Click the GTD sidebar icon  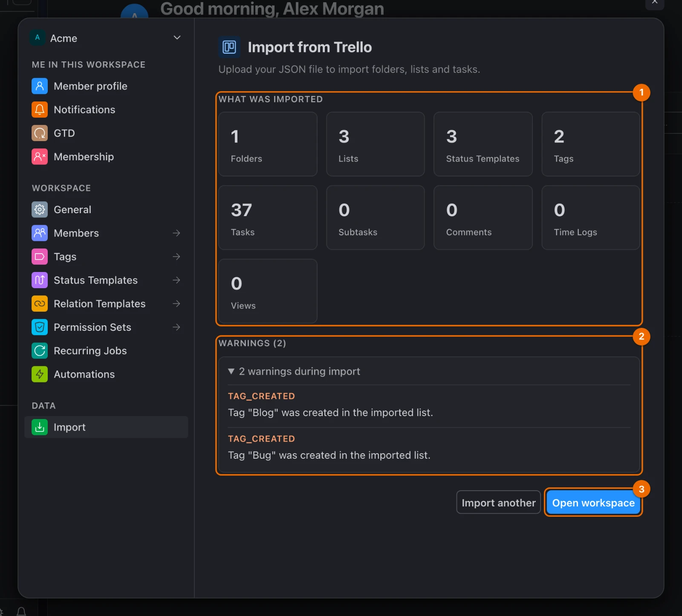[40, 133]
